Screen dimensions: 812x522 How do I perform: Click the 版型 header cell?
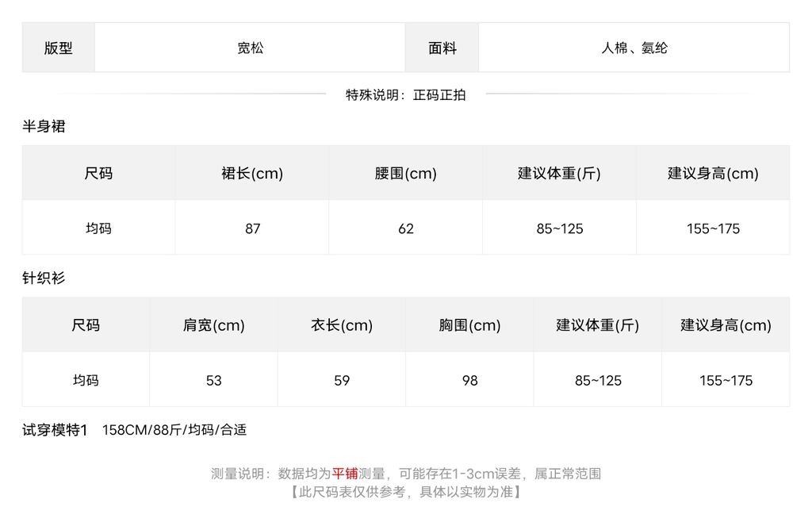point(58,48)
